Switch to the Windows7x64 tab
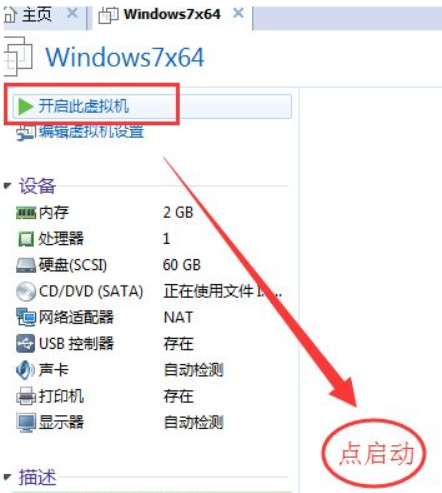The image size is (442, 493). 160,14
